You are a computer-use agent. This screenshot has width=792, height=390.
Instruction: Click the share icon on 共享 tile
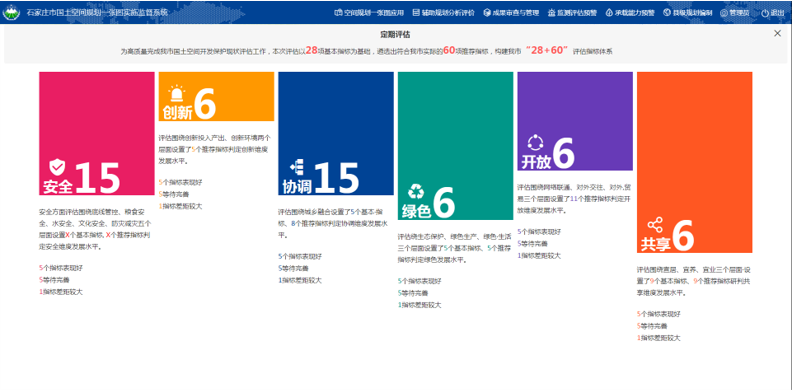[x=655, y=225]
